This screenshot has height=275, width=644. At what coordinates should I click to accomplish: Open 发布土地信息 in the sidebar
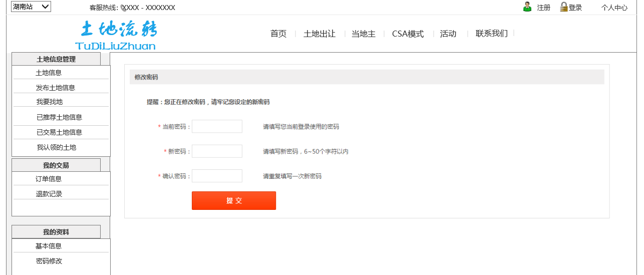(56, 88)
